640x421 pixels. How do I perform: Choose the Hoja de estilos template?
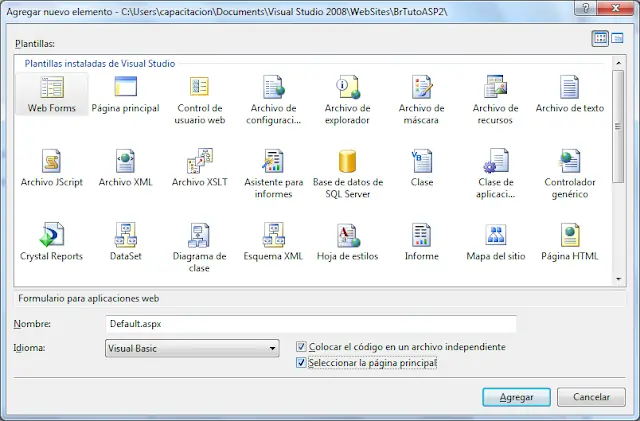pyautogui.click(x=347, y=242)
